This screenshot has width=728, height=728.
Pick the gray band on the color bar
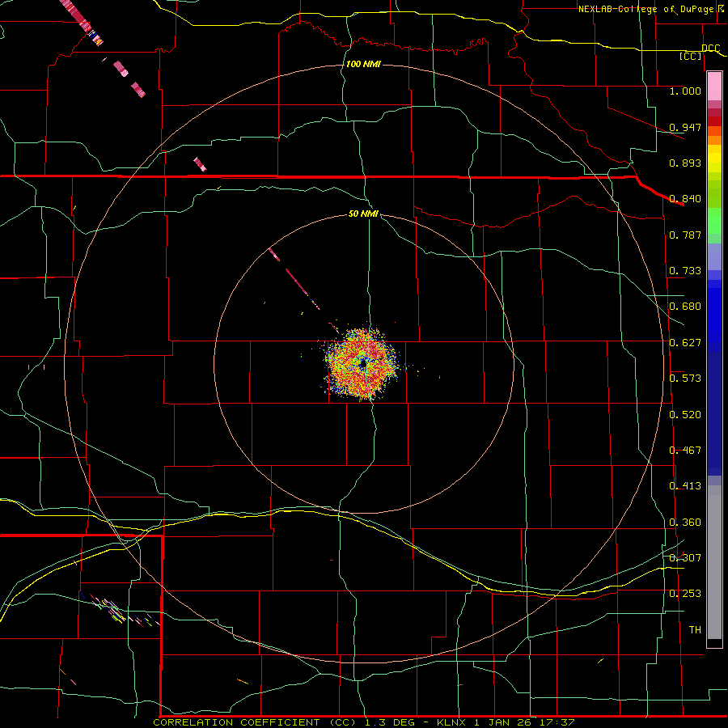tap(714, 562)
